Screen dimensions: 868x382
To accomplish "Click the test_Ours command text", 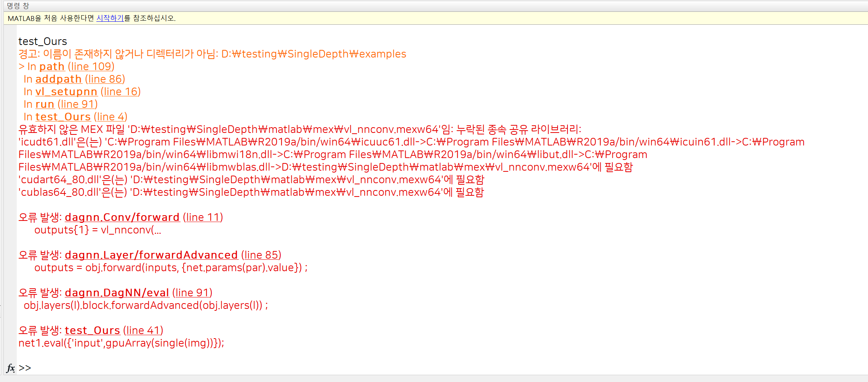I will 43,41.
